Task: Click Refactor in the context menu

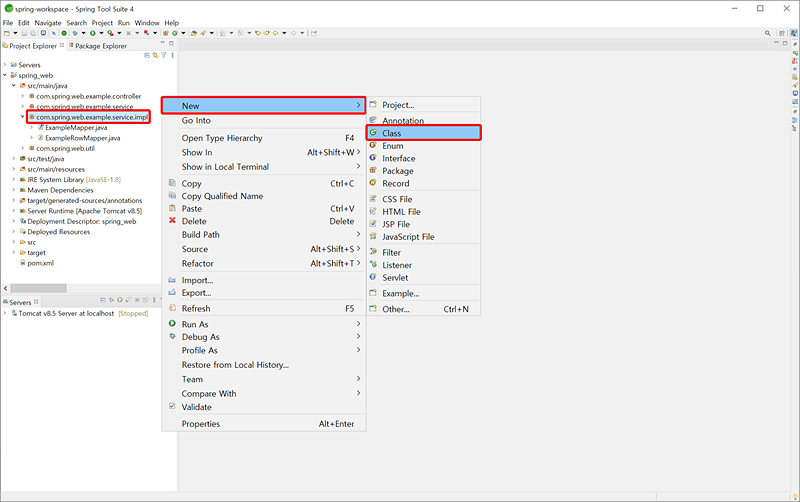Action: (x=263, y=263)
